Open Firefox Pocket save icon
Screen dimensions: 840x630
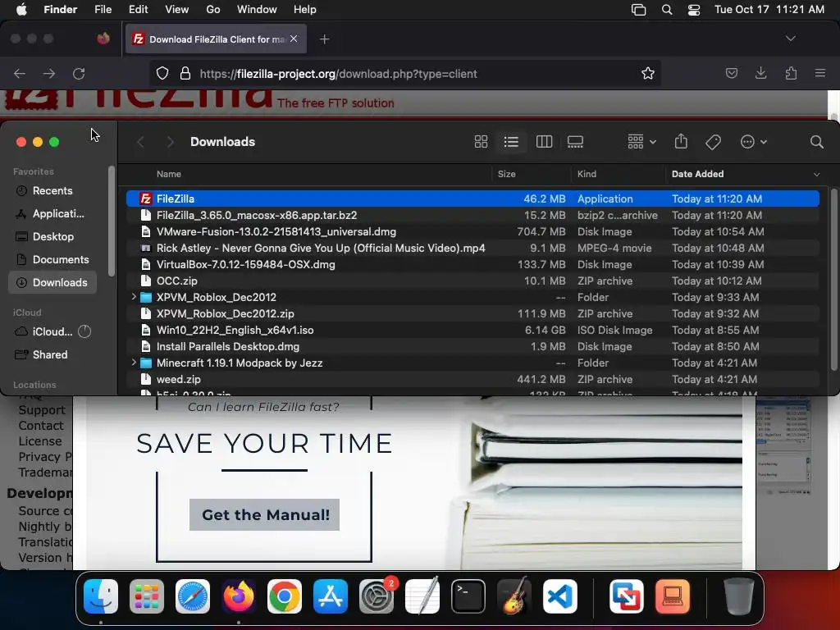tap(731, 73)
